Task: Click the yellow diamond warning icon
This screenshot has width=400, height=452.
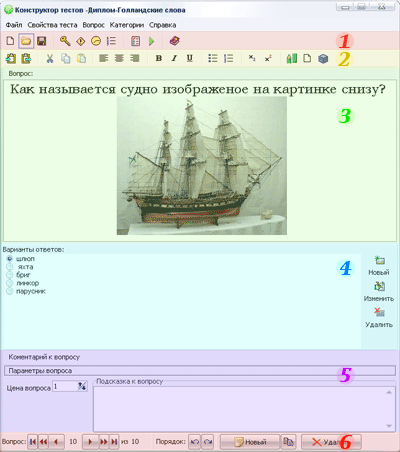Action: [81, 41]
